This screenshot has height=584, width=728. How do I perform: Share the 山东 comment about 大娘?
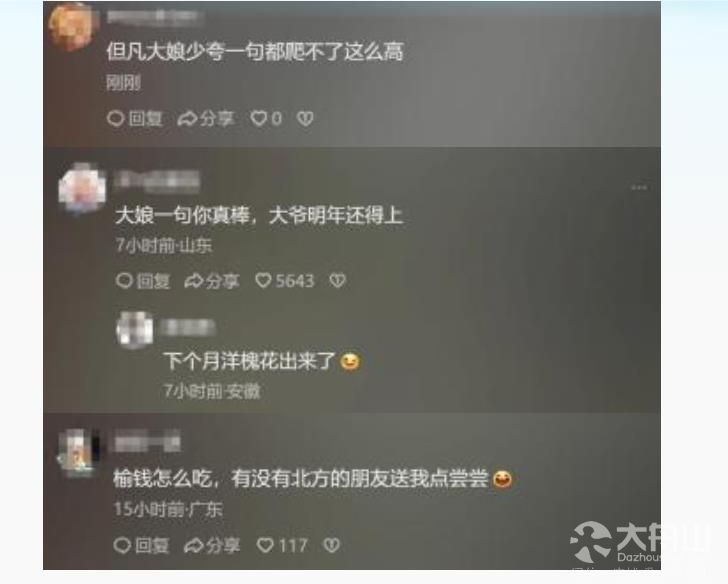pos(212,280)
